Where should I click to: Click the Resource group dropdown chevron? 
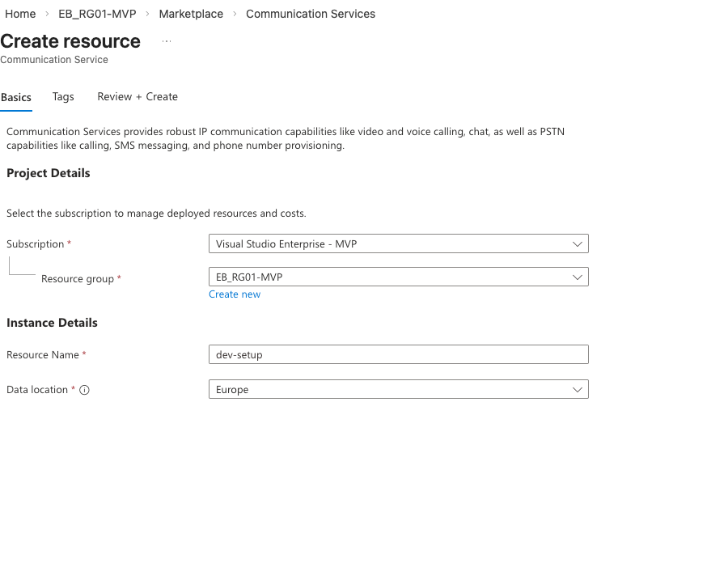(578, 277)
